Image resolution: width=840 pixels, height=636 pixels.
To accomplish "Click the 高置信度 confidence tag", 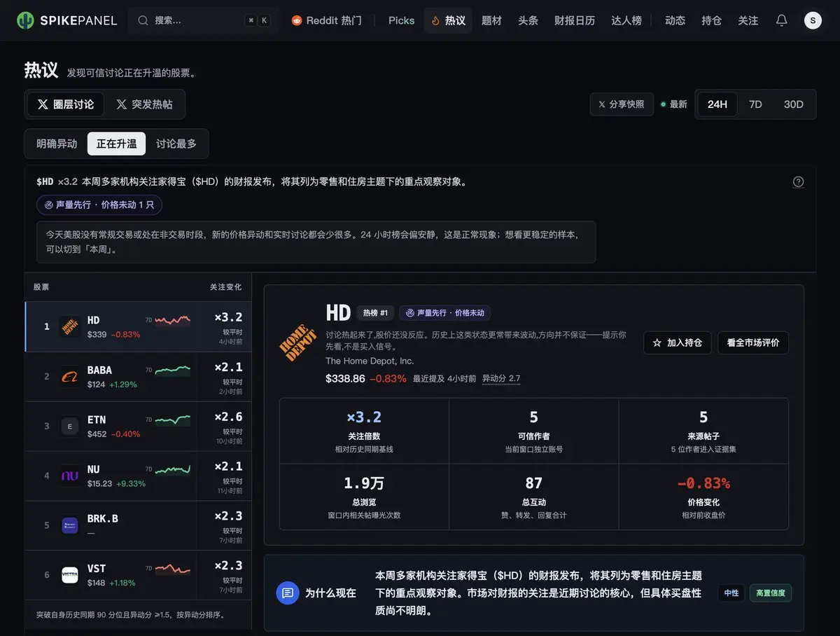I will (771, 593).
